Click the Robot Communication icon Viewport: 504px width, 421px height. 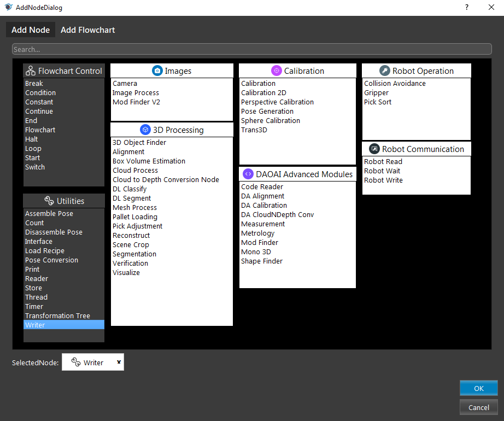374,149
